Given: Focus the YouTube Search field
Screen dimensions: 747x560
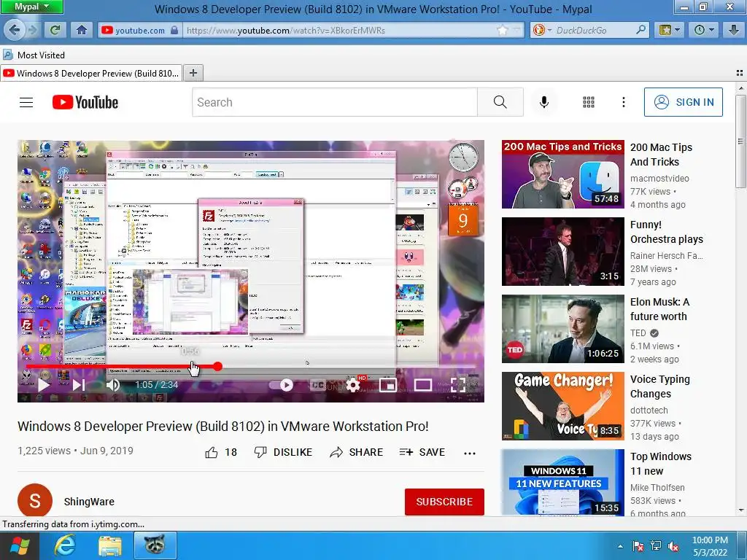Looking at the screenshot, I should click(334, 102).
